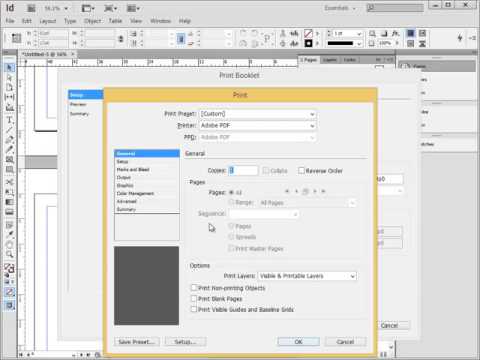Click the quick apply lightning icon

coord(460,38)
